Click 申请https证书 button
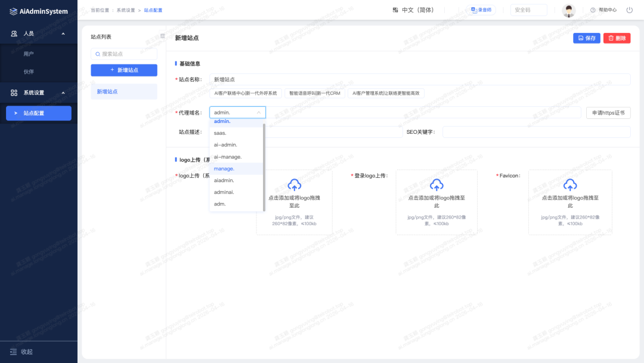Screen dimensions: 644x363 (x=608, y=113)
